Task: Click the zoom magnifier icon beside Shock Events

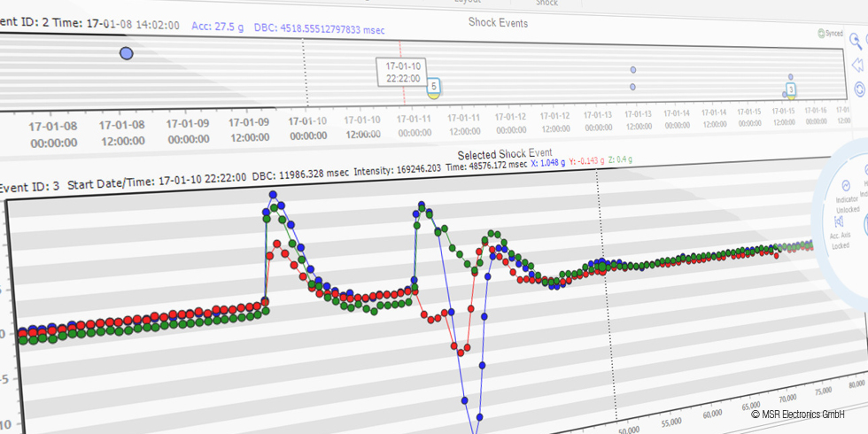Action: point(856,40)
